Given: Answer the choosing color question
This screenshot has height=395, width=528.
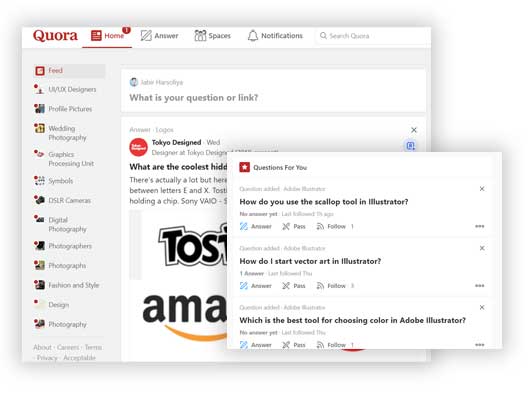Looking at the screenshot, I should [x=256, y=345].
